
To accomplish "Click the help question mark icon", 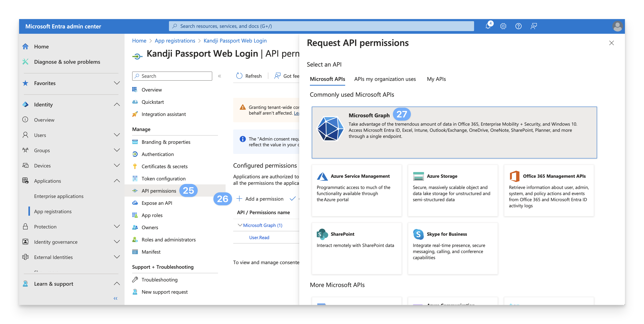I will point(518,26).
